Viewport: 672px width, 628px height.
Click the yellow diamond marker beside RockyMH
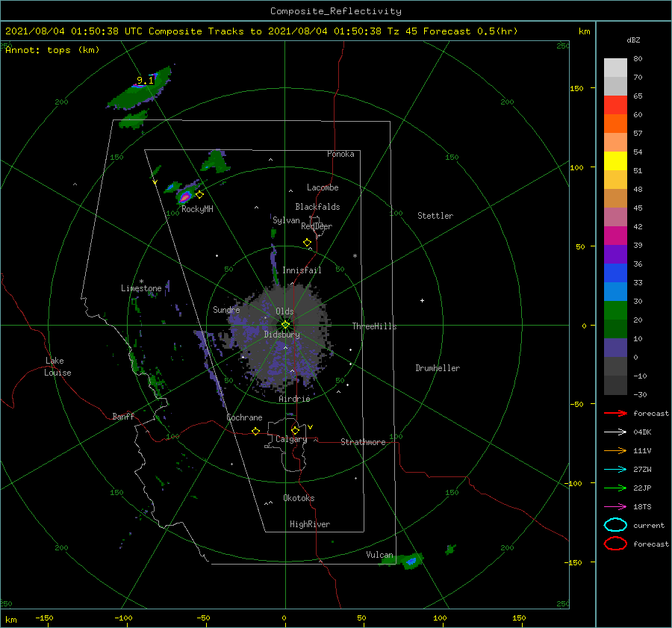[x=199, y=195]
